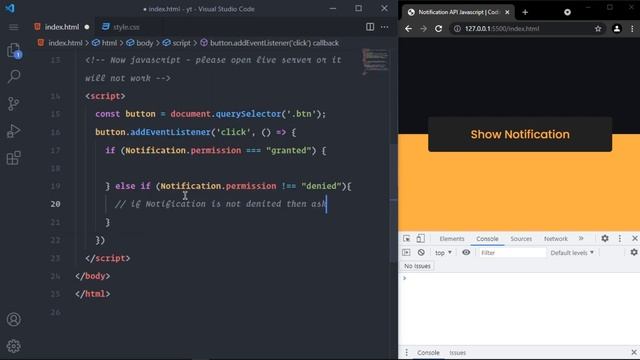Switch to the Network tab
This screenshot has width=640, height=360.
(x=556, y=239)
